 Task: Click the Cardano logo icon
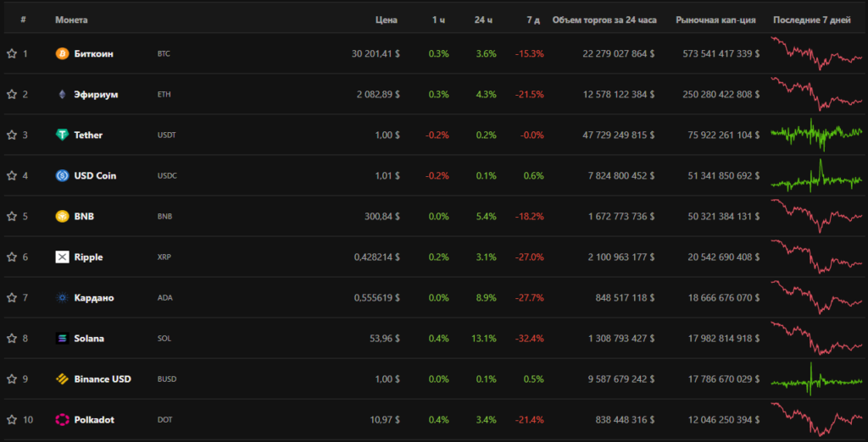coord(62,297)
